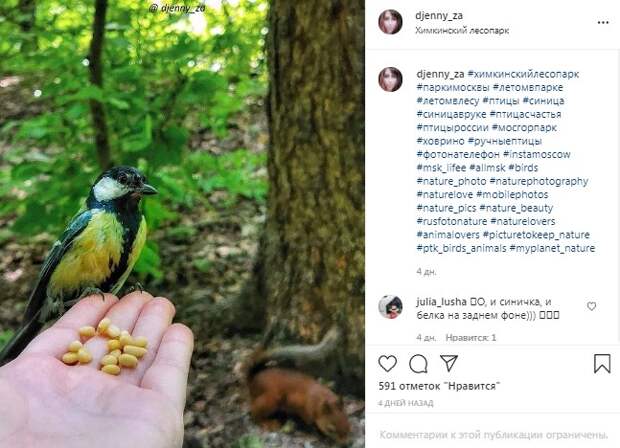Open djenny_za avatar beside caption
This screenshot has width=620, height=448.
pos(390,79)
